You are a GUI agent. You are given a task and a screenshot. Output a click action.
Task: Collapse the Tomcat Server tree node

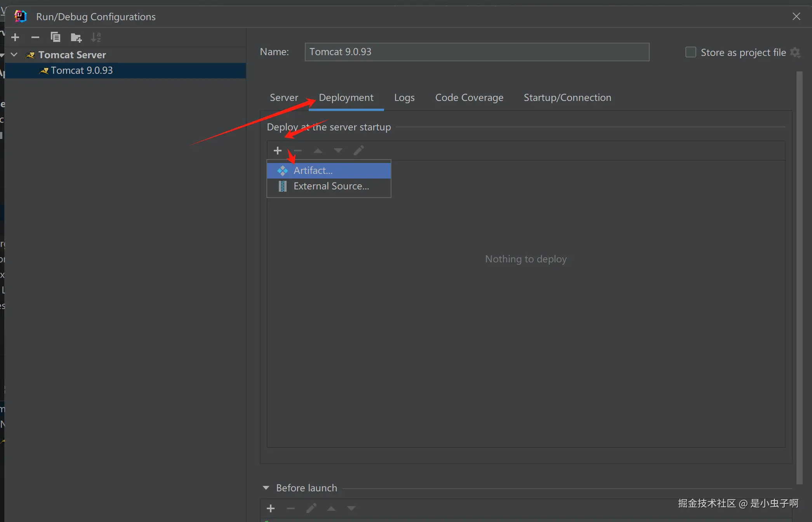pos(14,55)
